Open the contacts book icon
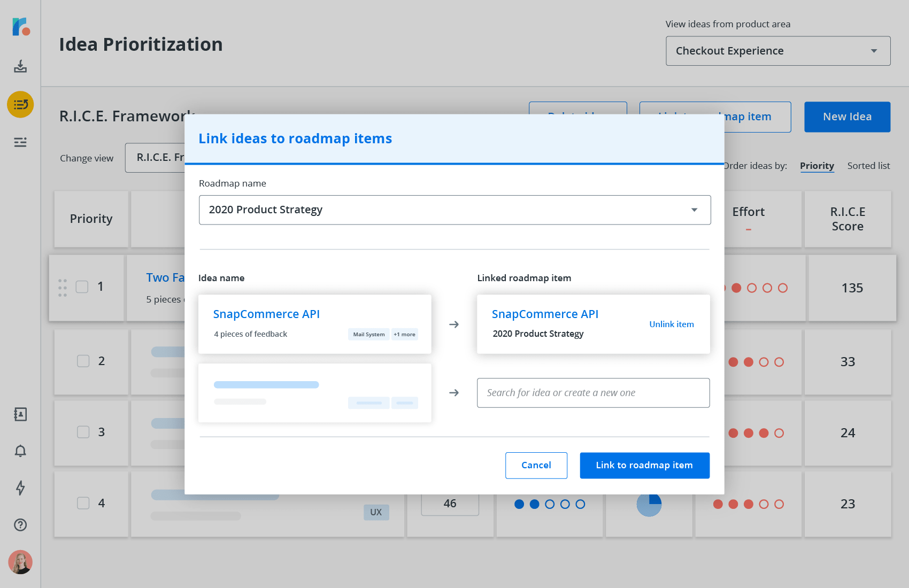Image resolution: width=909 pixels, height=588 pixels. click(x=20, y=414)
